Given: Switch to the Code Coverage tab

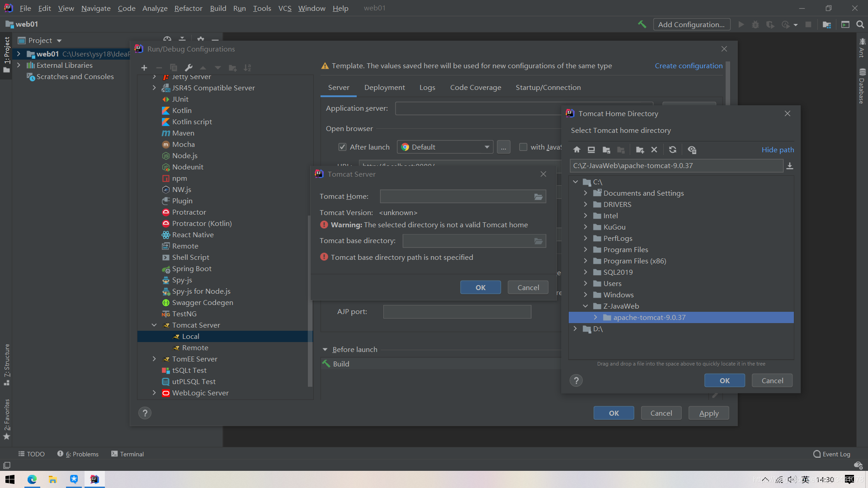Looking at the screenshot, I should pos(476,88).
